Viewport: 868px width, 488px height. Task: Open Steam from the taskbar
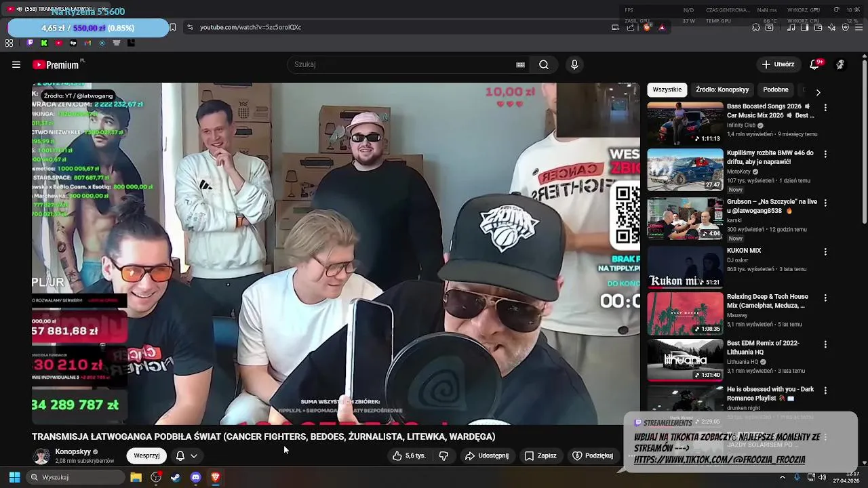click(x=176, y=477)
